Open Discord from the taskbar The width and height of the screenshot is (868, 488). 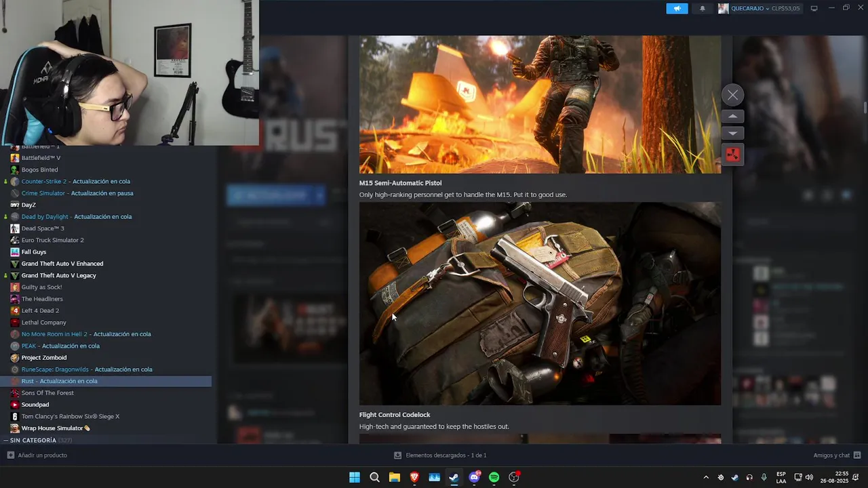coord(474,477)
